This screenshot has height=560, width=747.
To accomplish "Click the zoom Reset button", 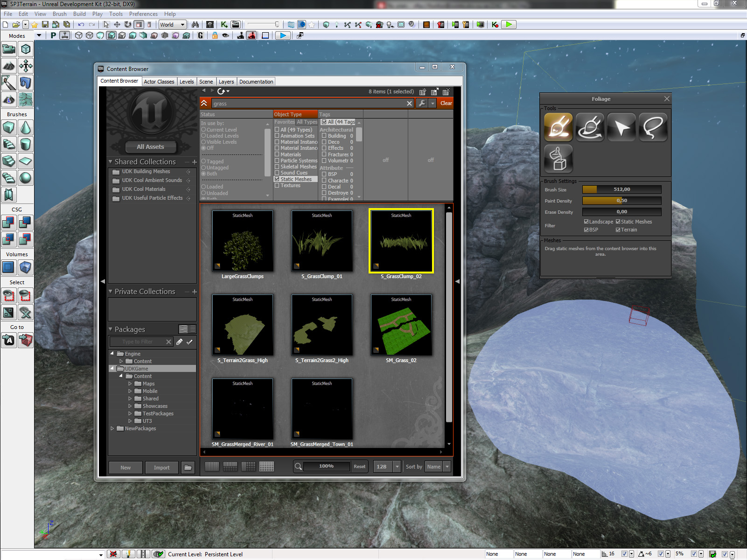I will [359, 467].
